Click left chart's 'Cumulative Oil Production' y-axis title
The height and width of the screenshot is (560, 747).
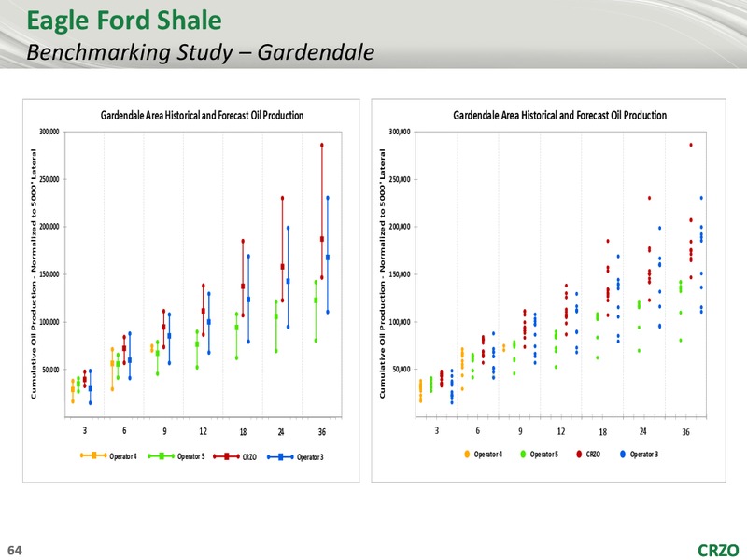34,274
